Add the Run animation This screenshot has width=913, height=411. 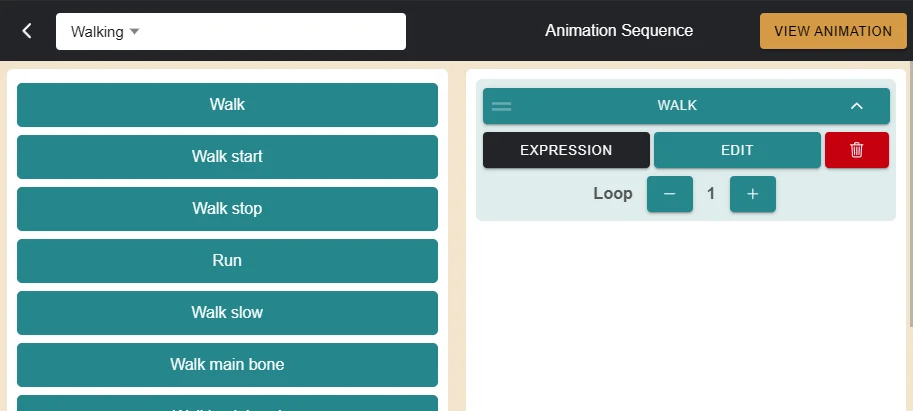tap(227, 261)
